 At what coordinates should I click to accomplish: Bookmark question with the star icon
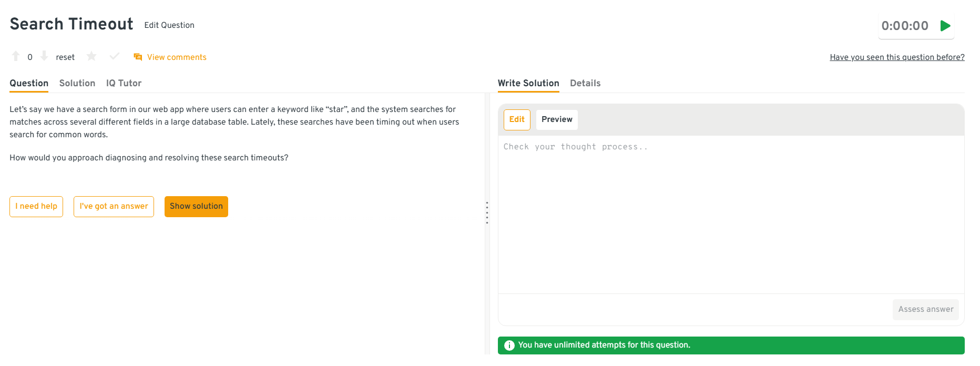tap(91, 56)
